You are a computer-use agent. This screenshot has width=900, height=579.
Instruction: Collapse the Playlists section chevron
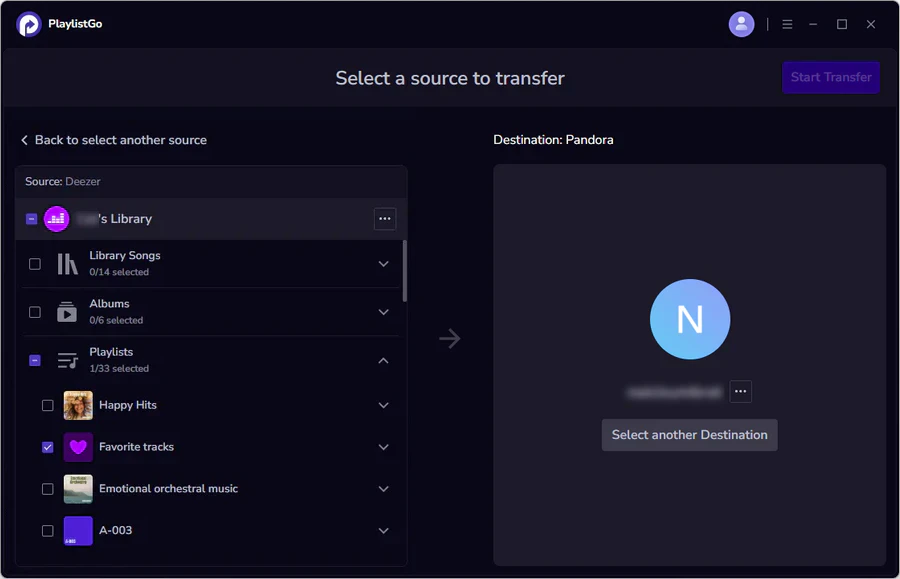(x=383, y=360)
